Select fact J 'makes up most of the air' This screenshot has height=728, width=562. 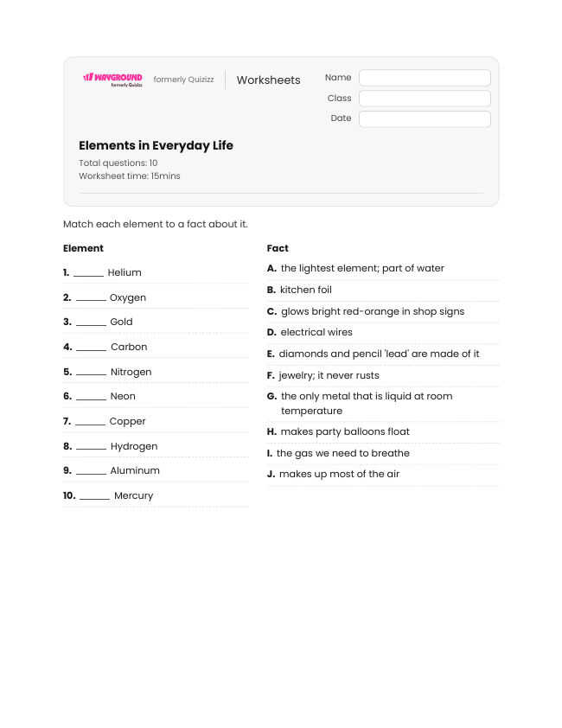coord(383,474)
